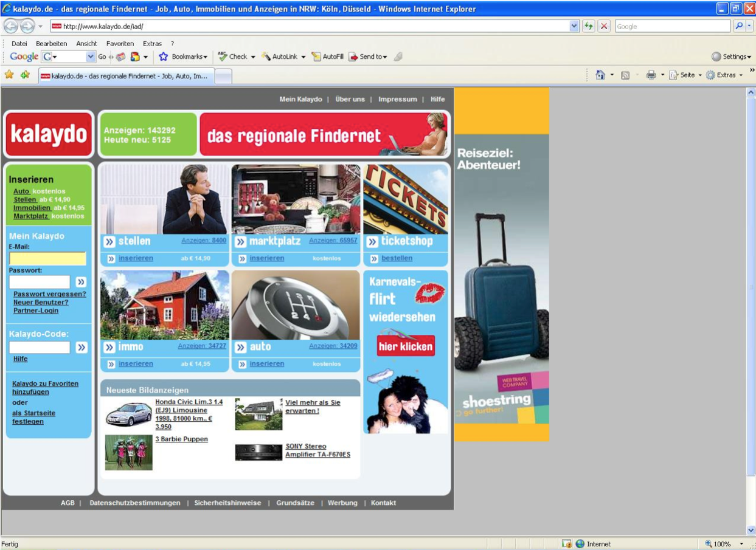The width and height of the screenshot is (756, 550).
Task: Click the double-arrow icon before stellen
Action: coord(109,242)
